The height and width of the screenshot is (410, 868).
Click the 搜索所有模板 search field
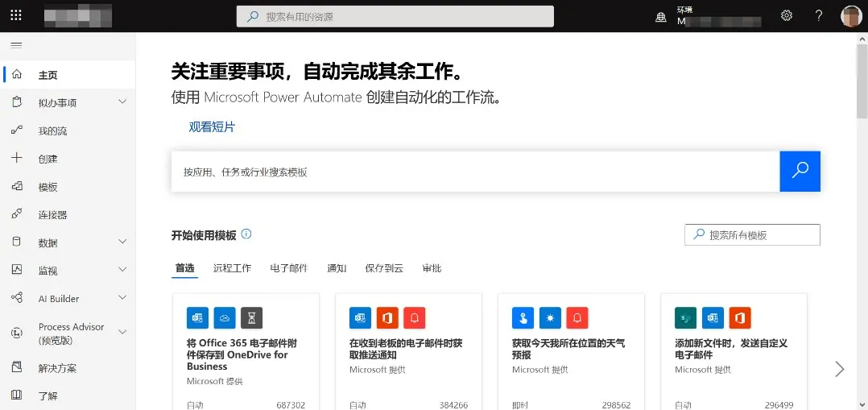click(752, 235)
